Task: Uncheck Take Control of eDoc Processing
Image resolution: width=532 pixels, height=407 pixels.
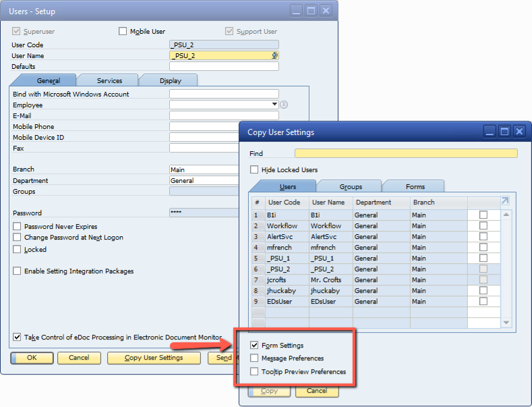Action: 17,337
